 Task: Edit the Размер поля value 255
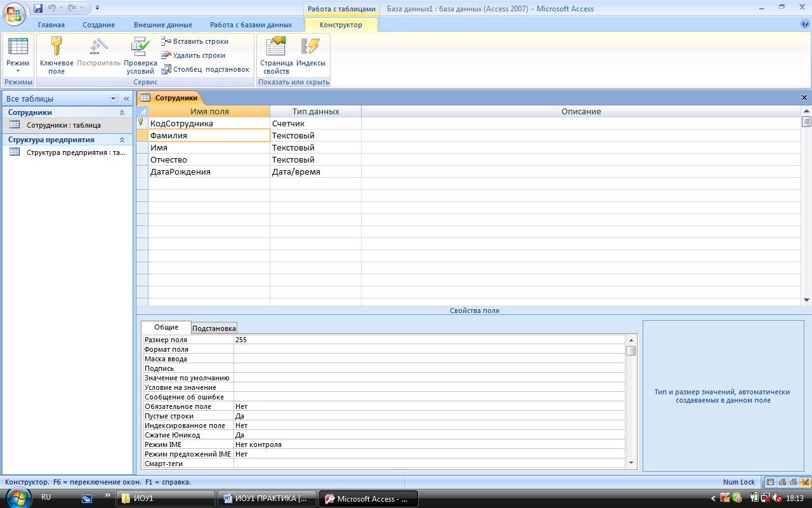(x=429, y=340)
